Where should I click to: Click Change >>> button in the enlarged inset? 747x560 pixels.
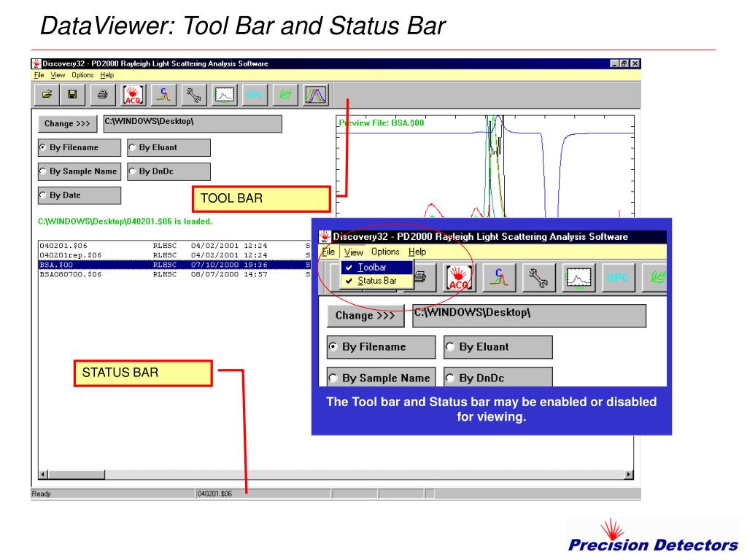[365, 316]
